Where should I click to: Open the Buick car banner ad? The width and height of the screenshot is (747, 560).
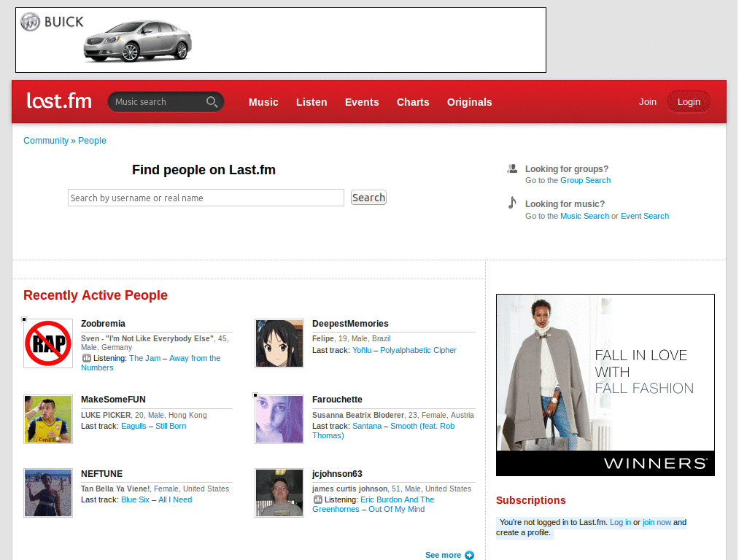[281, 40]
